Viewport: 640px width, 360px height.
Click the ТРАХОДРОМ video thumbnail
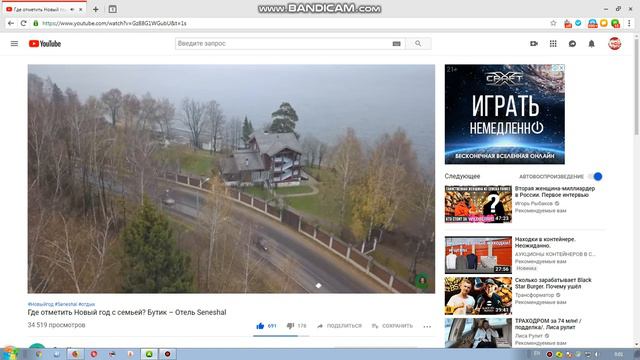(x=478, y=333)
